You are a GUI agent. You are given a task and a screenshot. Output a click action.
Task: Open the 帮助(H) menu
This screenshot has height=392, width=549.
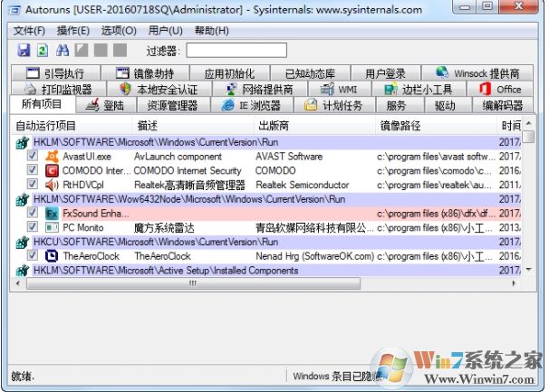(211, 31)
